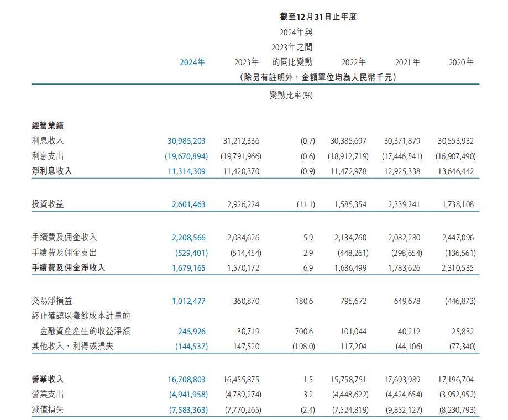
Task: Select the 投資收益 row label
Action: tap(48, 204)
